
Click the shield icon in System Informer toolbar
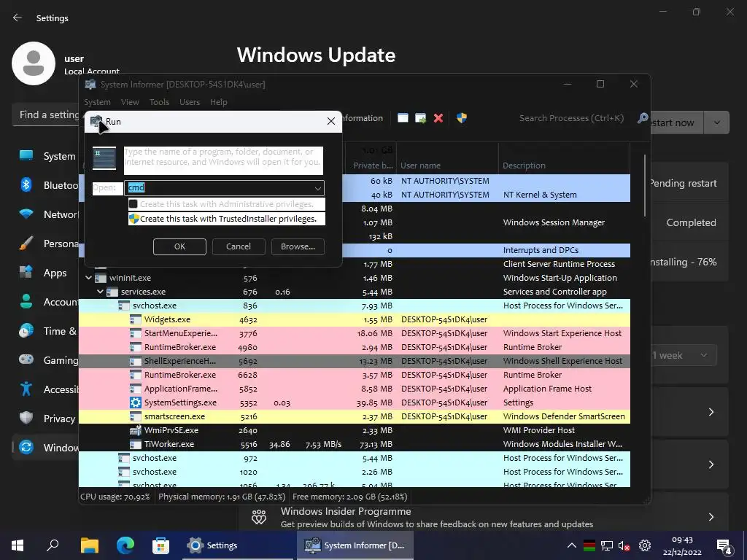click(462, 117)
